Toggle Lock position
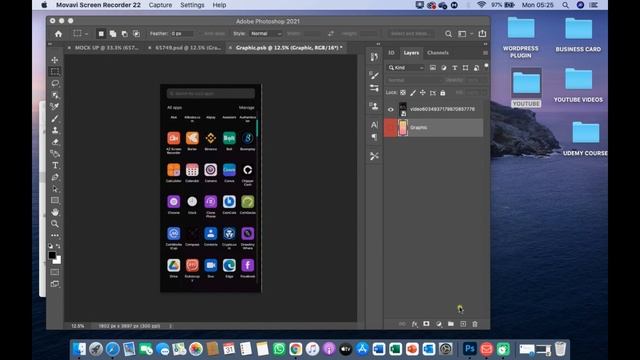 click(x=423, y=93)
